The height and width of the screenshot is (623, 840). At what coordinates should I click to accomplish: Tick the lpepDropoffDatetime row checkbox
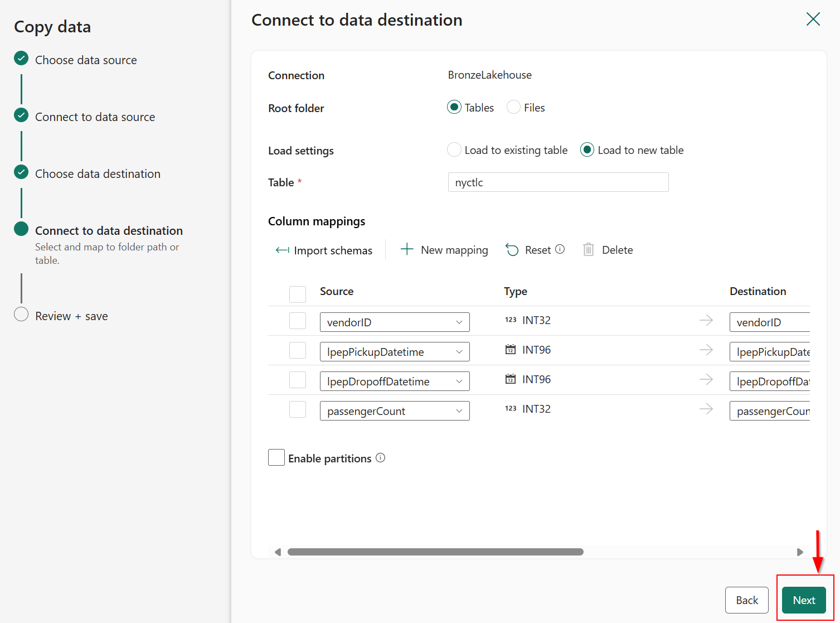point(298,380)
